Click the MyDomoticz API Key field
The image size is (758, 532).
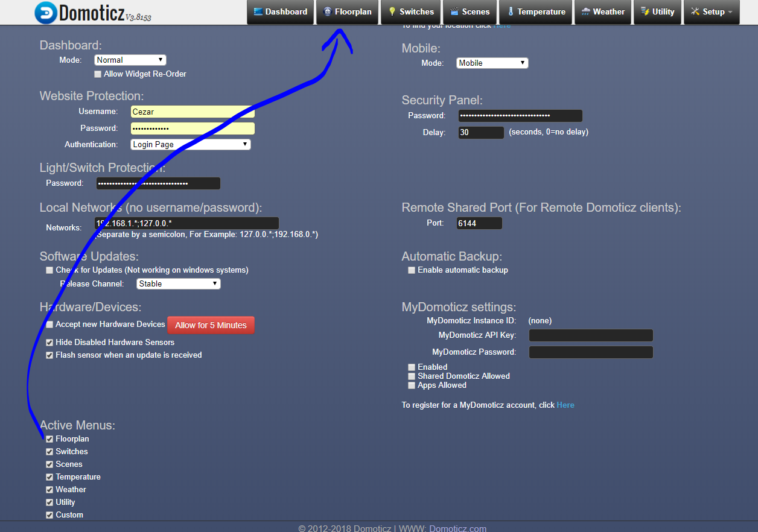(x=591, y=335)
